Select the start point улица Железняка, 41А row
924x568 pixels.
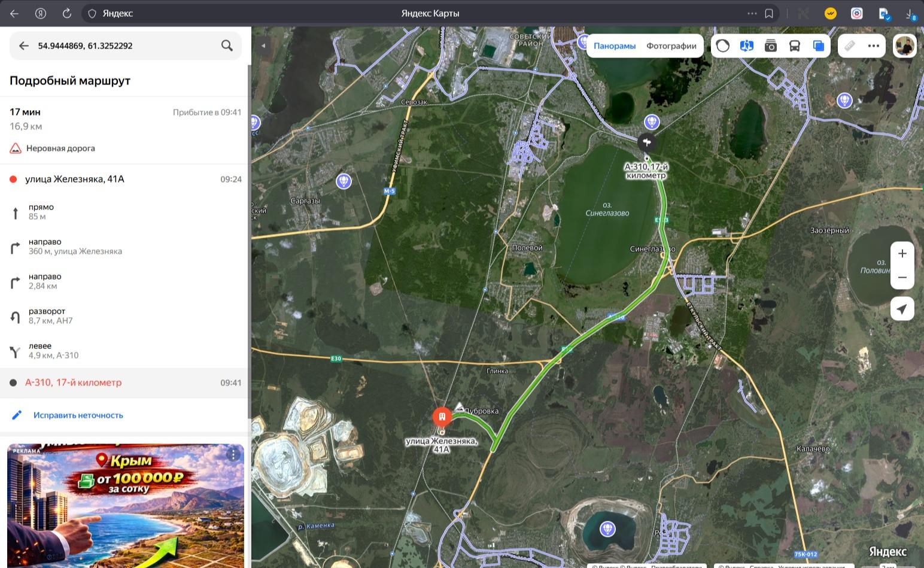[x=124, y=179]
